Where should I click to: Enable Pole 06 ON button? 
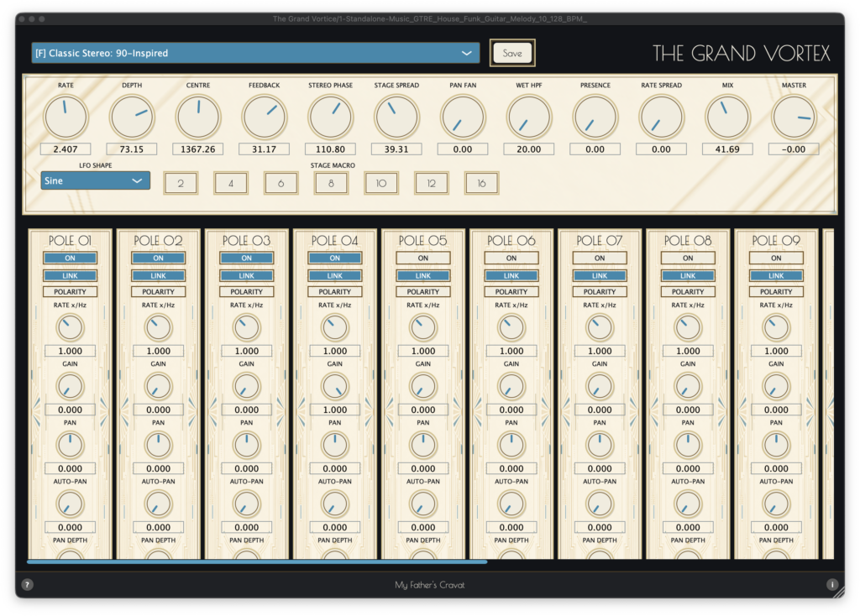[x=511, y=258]
